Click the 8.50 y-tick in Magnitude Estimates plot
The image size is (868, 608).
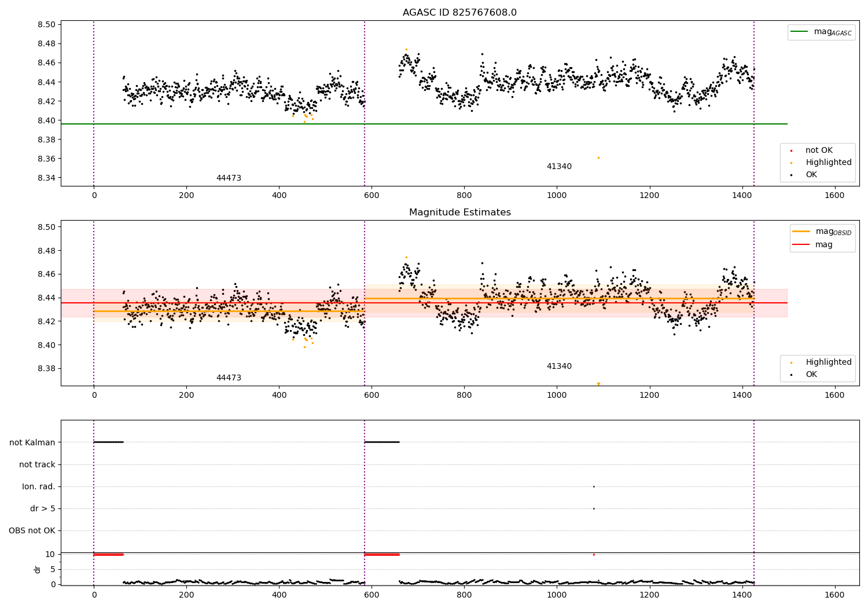(46, 227)
